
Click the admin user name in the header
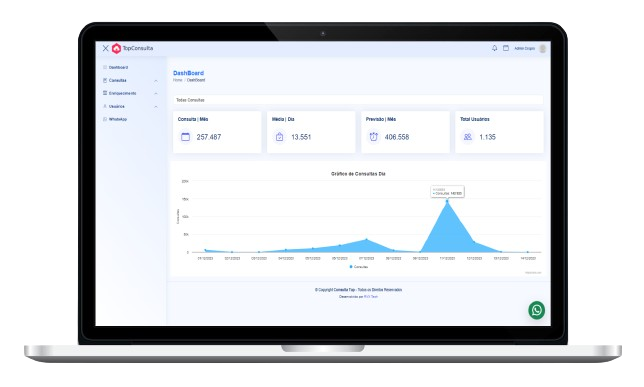pyautogui.click(x=524, y=48)
